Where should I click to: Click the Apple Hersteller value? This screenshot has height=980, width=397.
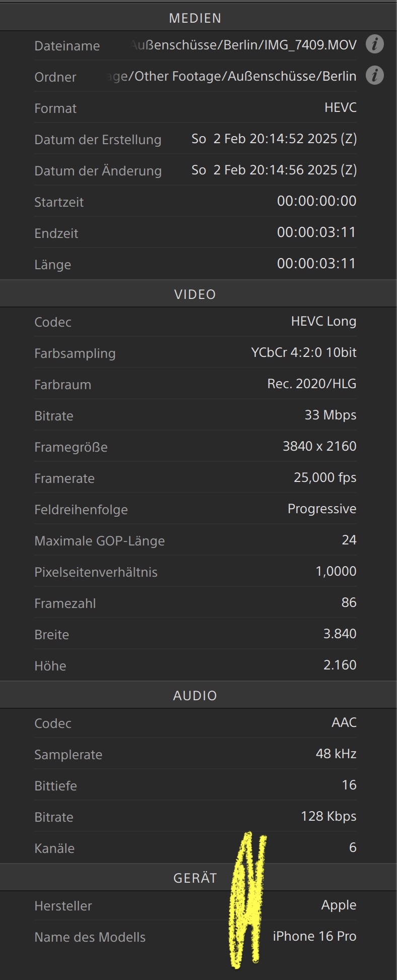[339, 905]
